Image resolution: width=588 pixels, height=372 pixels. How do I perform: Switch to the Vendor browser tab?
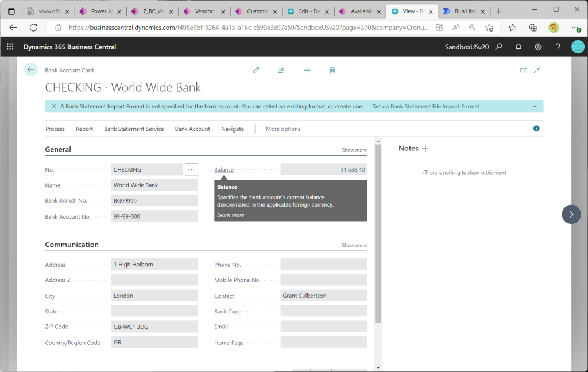pyautogui.click(x=205, y=11)
